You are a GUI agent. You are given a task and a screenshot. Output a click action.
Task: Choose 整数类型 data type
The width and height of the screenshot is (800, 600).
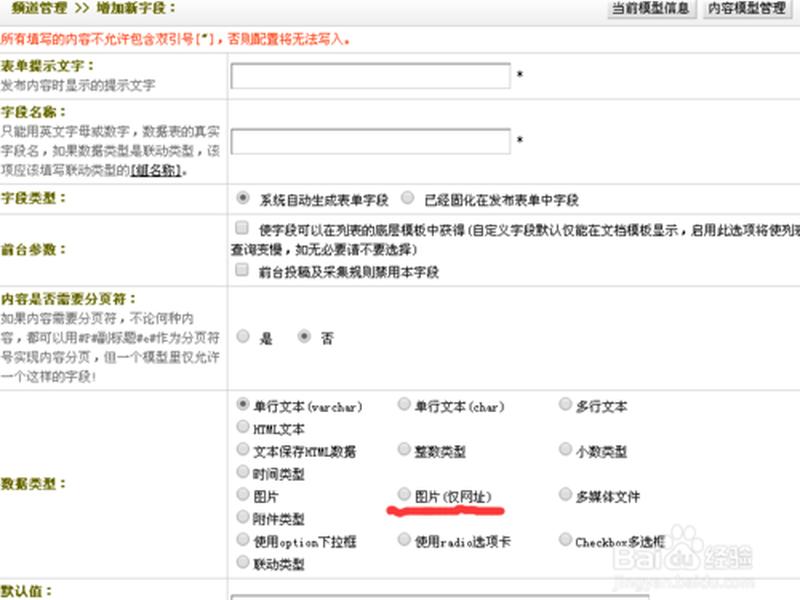click(404, 449)
